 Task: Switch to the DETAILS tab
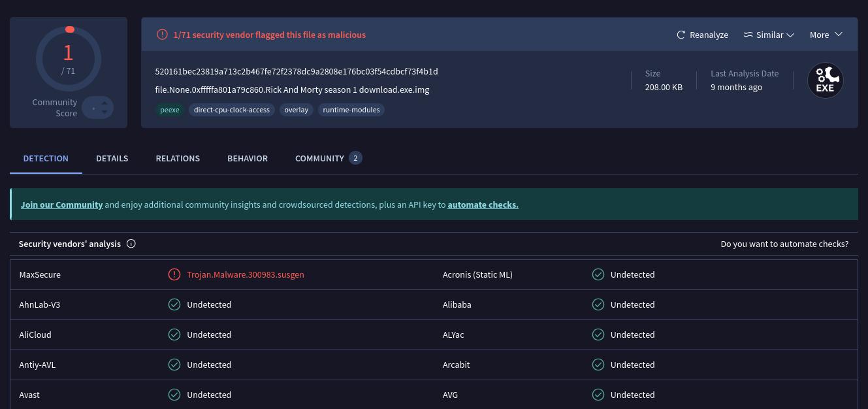[x=112, y=158]
